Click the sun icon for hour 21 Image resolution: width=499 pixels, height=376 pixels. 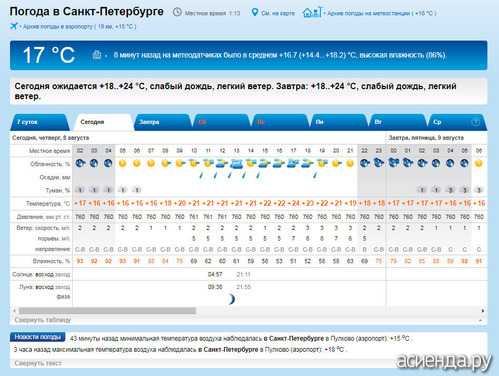(350, 163)
